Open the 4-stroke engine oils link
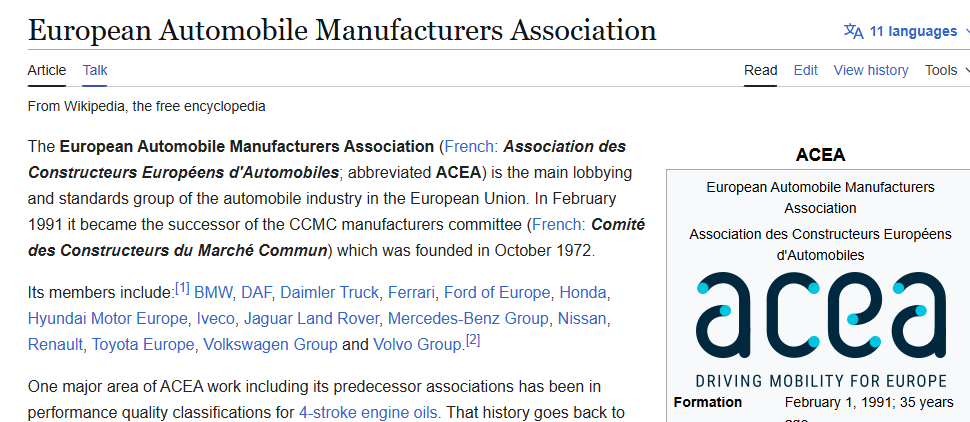 (x=368, y=412)
